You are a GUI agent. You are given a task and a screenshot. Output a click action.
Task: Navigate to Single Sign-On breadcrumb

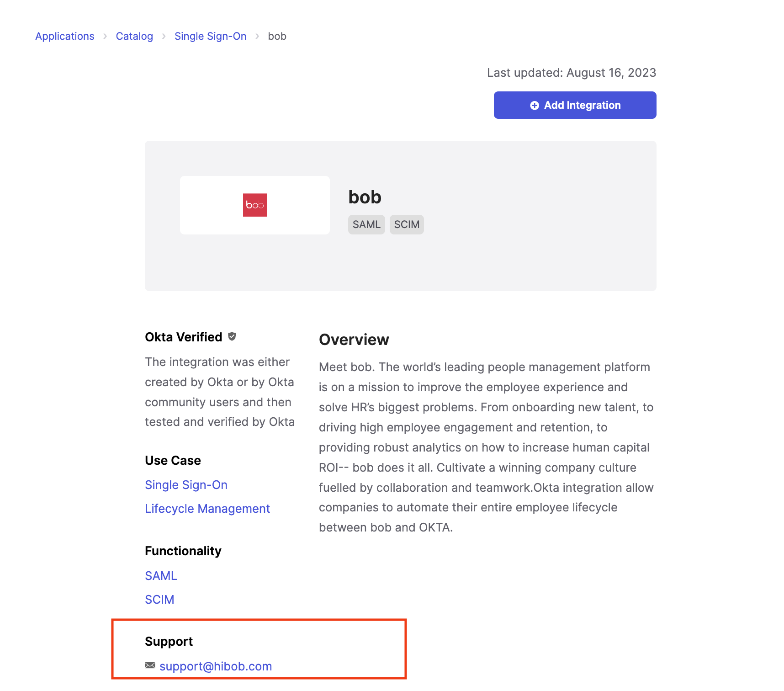(x=210, y=36)
